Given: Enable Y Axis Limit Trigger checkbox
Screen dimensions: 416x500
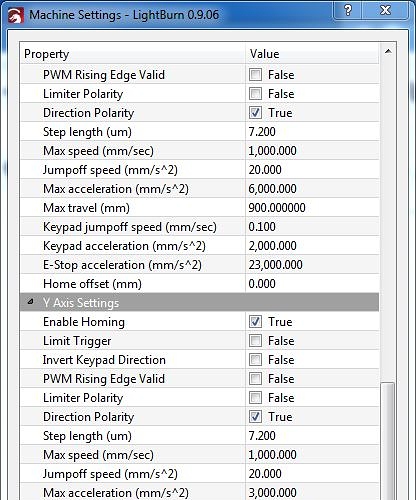Looking at the screenshot, I should (x=255, y=340).
